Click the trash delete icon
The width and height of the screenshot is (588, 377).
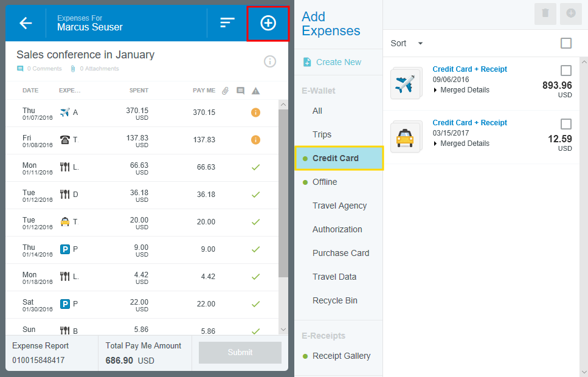coord(545,13)
